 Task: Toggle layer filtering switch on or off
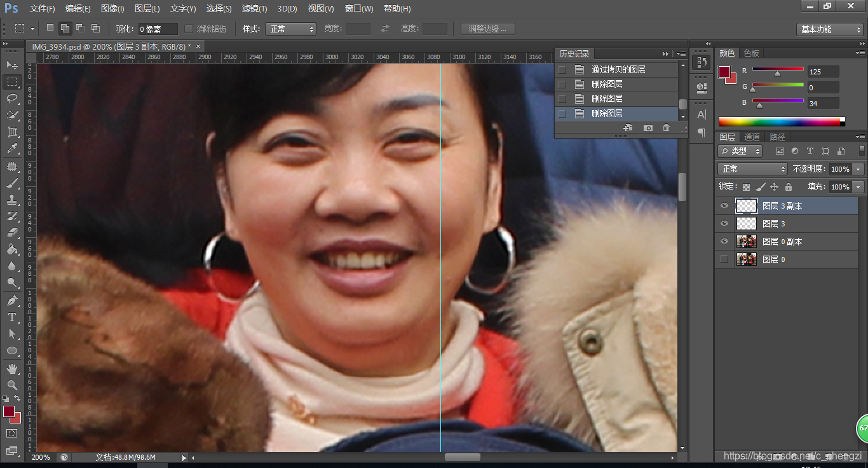click(862, 151)
